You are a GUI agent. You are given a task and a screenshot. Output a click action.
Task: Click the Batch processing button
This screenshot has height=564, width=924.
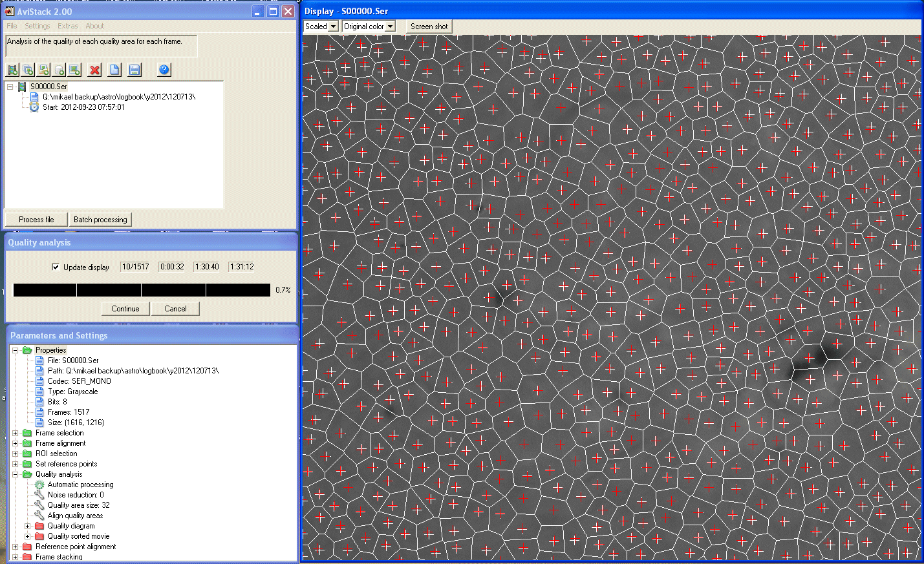(100, 220)
